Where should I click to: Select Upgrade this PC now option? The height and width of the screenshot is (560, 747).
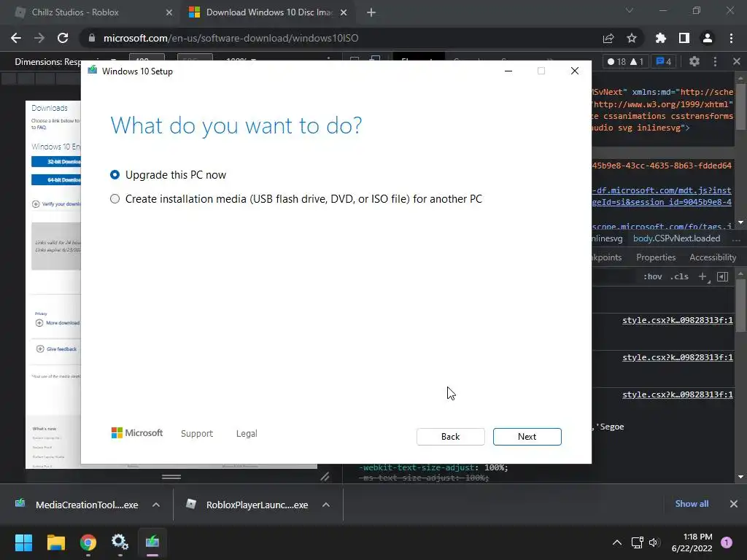click(168, 175)
